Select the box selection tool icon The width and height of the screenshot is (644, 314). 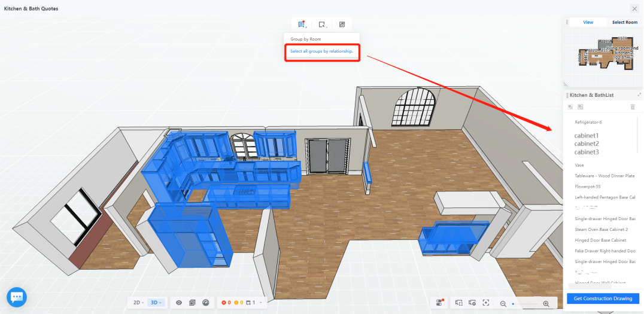click(322, 25)
